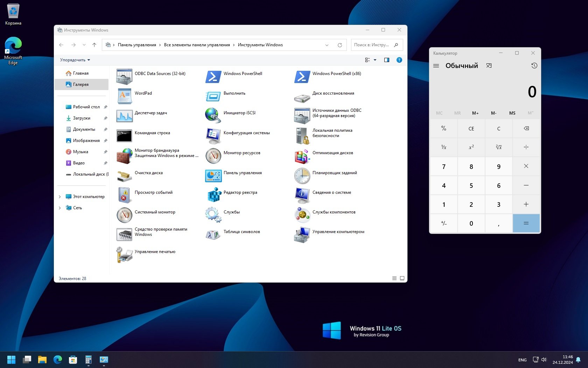Open the Registry Editor (Редактор реестра) icon

click(x=213, y=195)
